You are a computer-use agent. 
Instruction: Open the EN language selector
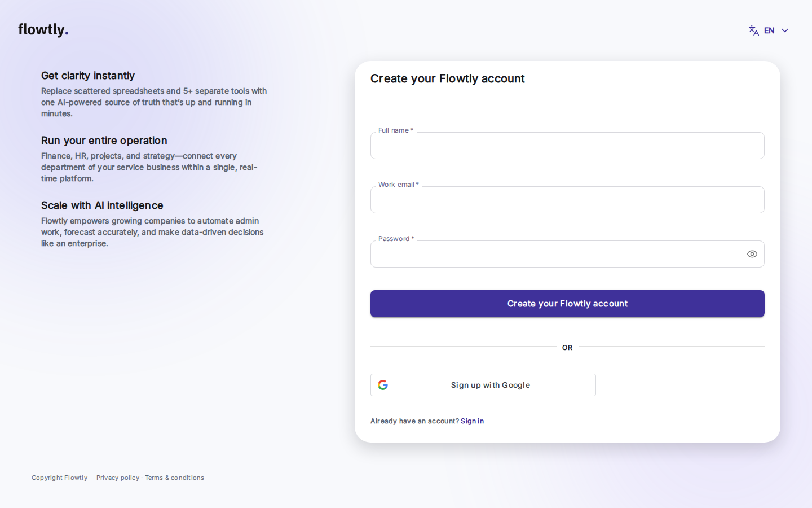(769, 30)
